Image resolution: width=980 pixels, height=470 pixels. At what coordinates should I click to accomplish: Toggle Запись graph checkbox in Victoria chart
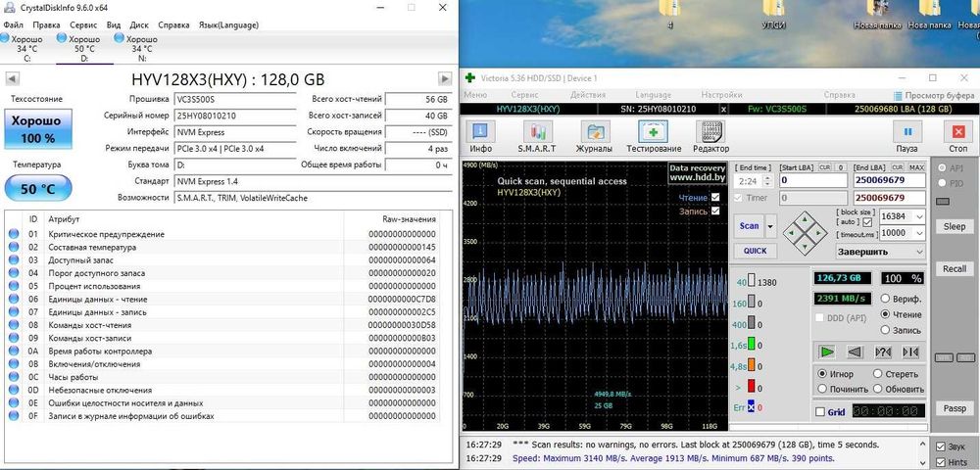(x=715, y=211)
